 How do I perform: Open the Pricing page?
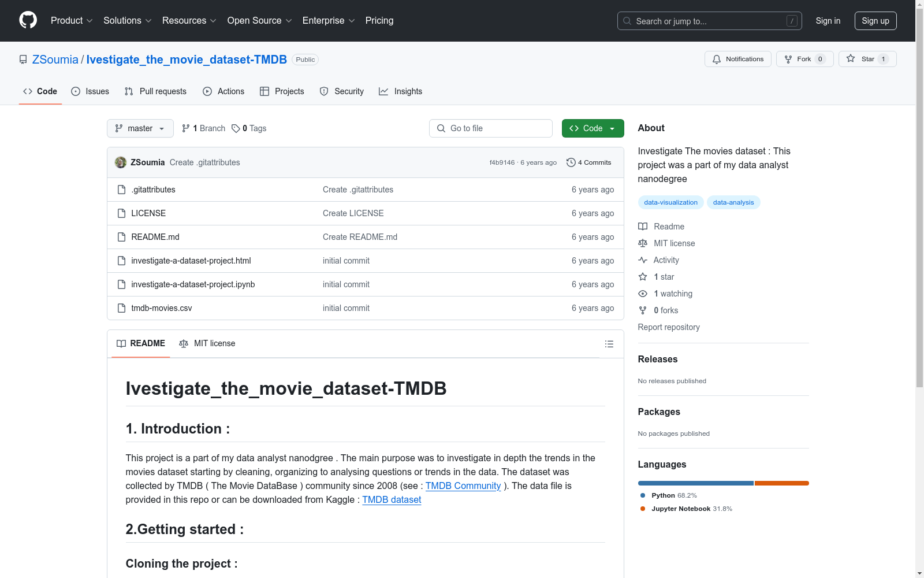379,20
